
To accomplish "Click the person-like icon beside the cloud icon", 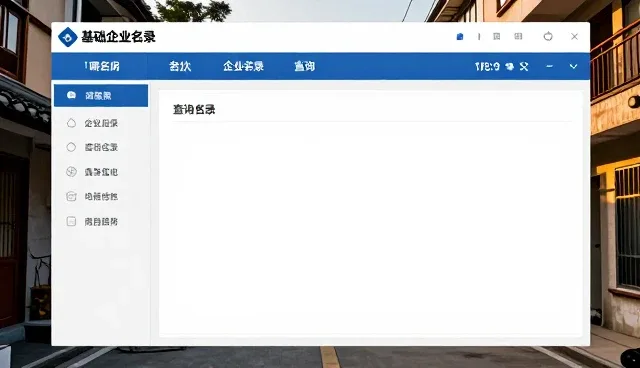I will point(524,67).
